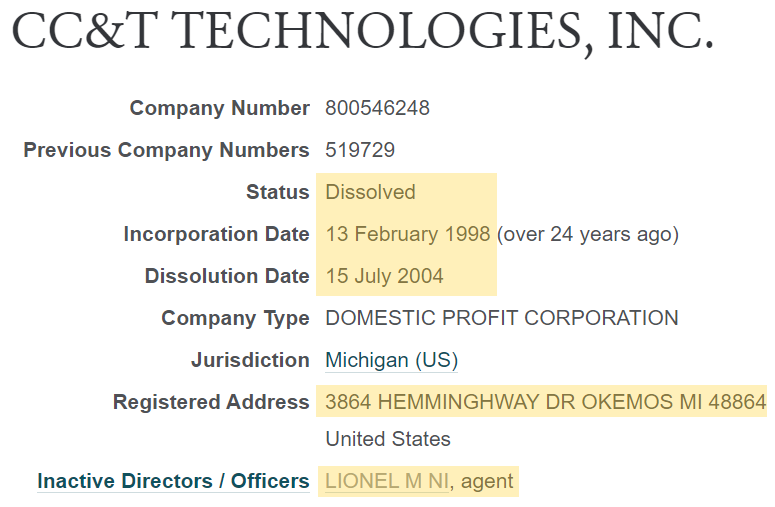
Task: Click the Previous Company Numbers label
Action: coord(166,150)
